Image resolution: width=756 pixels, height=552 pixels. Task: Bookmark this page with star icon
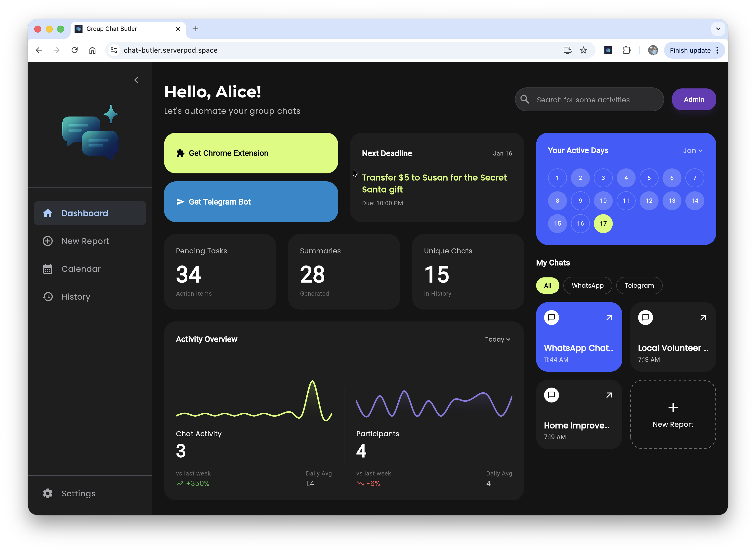coord(584,50)
